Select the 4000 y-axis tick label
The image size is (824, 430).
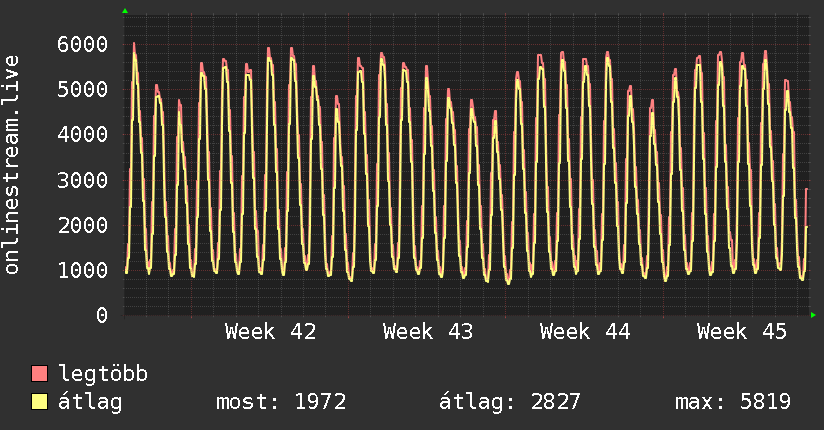pos(83,134)
